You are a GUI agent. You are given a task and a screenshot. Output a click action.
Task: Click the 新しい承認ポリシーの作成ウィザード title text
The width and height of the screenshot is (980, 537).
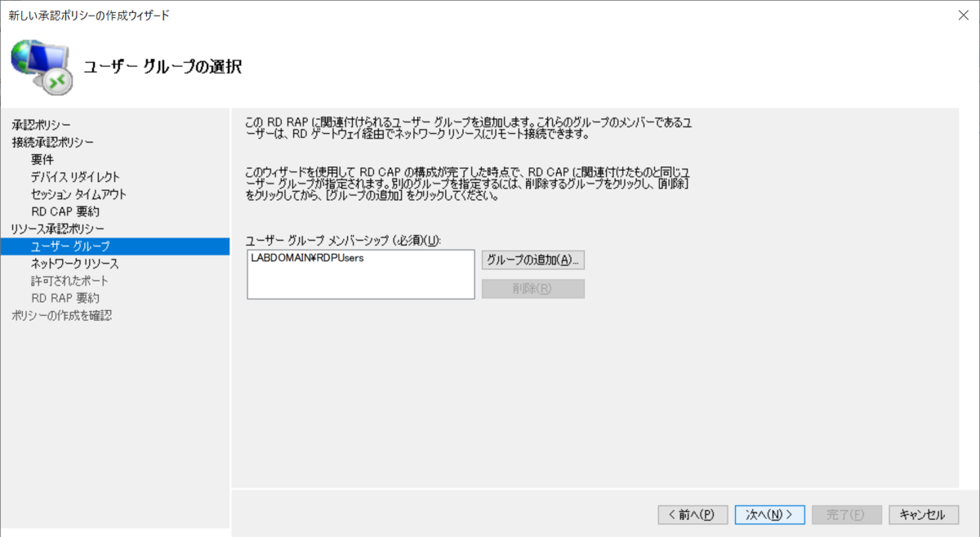pyautogui.click(x=90, y=16)
